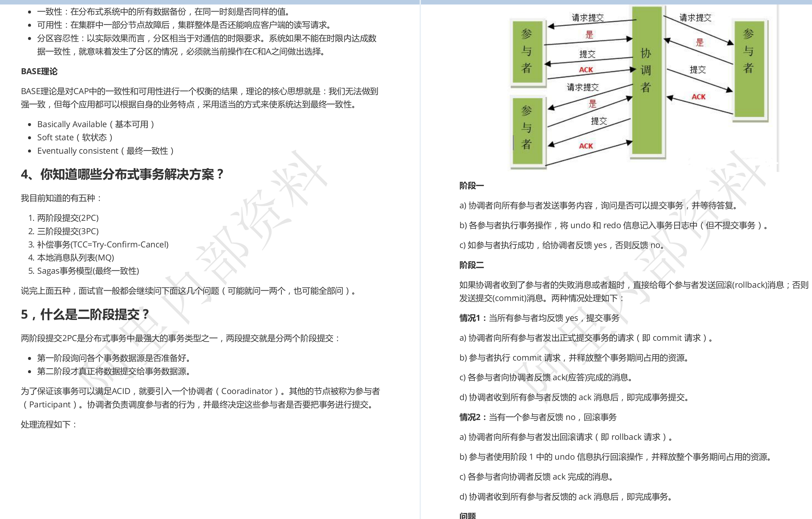
Task: Click the bold '阶段二' heading
Action: click(x=471, y=265)
